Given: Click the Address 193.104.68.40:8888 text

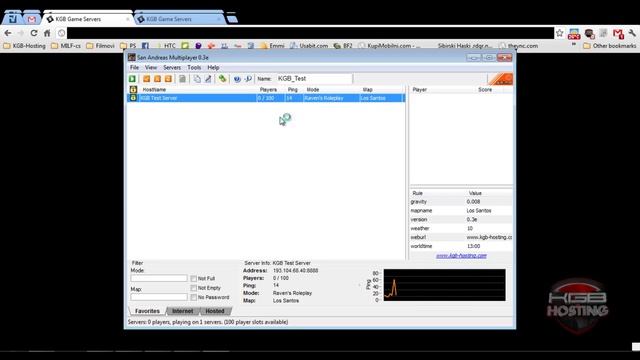Looking at the screenshot, I should [x=296, y=271].
